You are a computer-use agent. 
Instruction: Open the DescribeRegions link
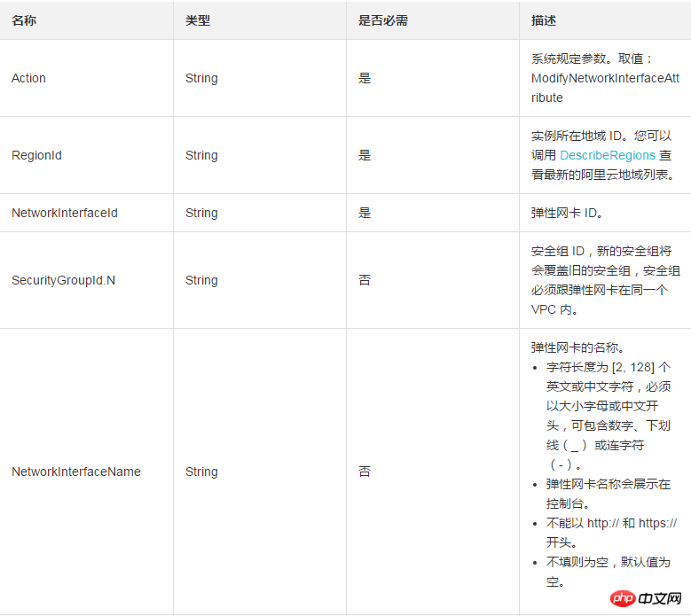[x=608, y=155]
